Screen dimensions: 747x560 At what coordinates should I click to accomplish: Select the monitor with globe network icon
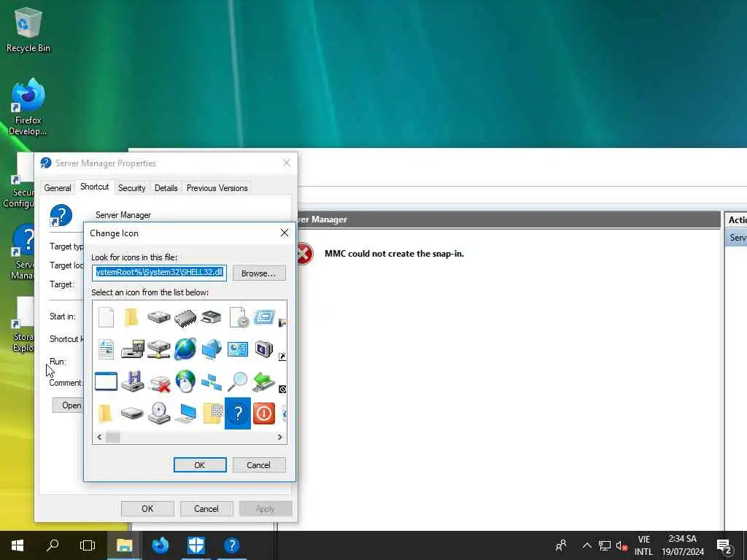[211, 349]
